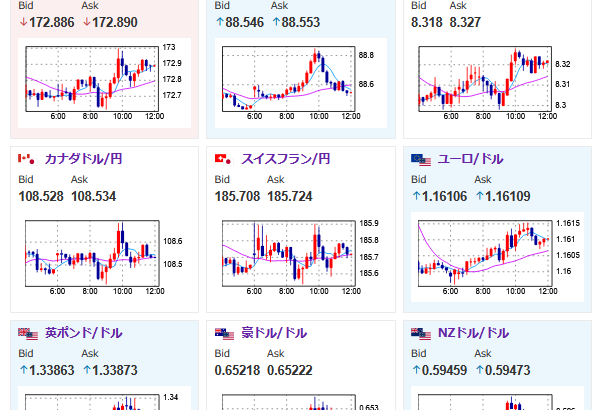Click the 88.546 bid candlestick chart
599x410 pixels.
(301, 83)
